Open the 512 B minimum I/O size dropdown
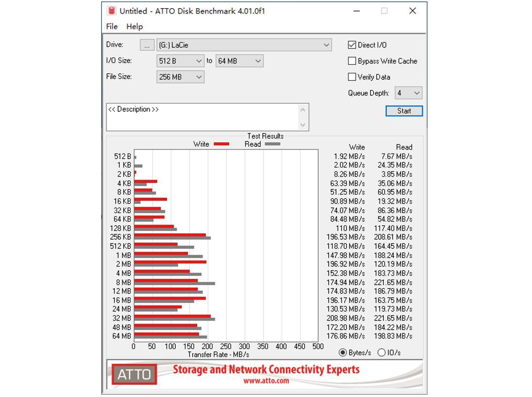This screenshot has width=532, height=397. point(180,61)
